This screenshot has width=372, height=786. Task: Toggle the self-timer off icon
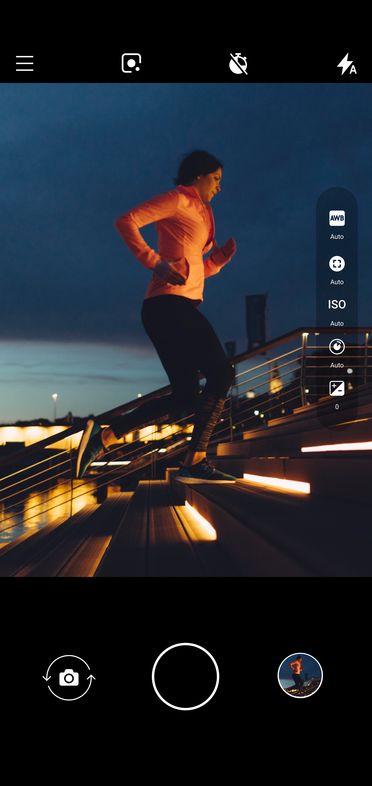click(x=238, y=64)
